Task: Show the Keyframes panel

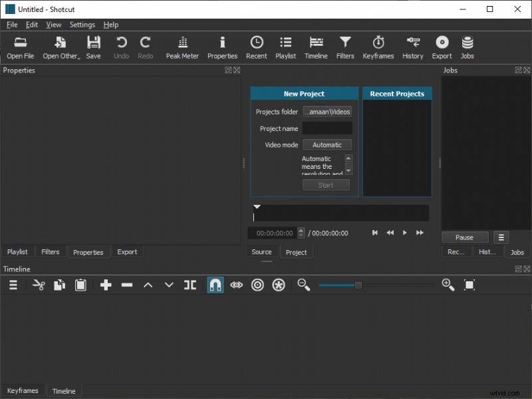Action: pos(378,45)
